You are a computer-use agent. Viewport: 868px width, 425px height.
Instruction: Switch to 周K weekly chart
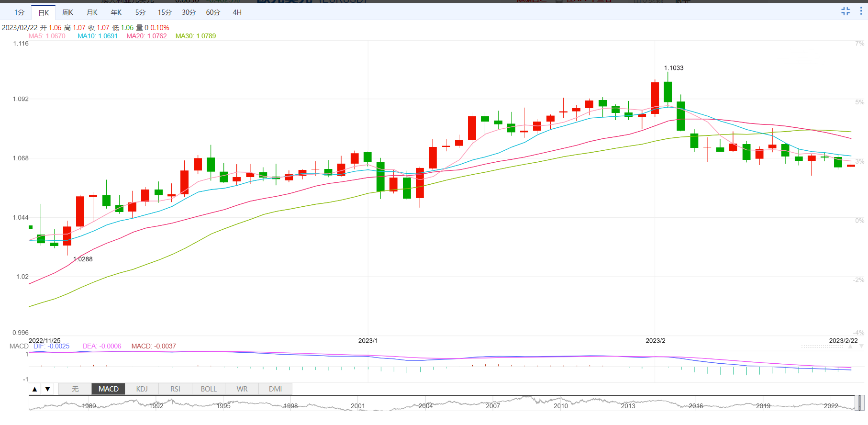point(68,12)
